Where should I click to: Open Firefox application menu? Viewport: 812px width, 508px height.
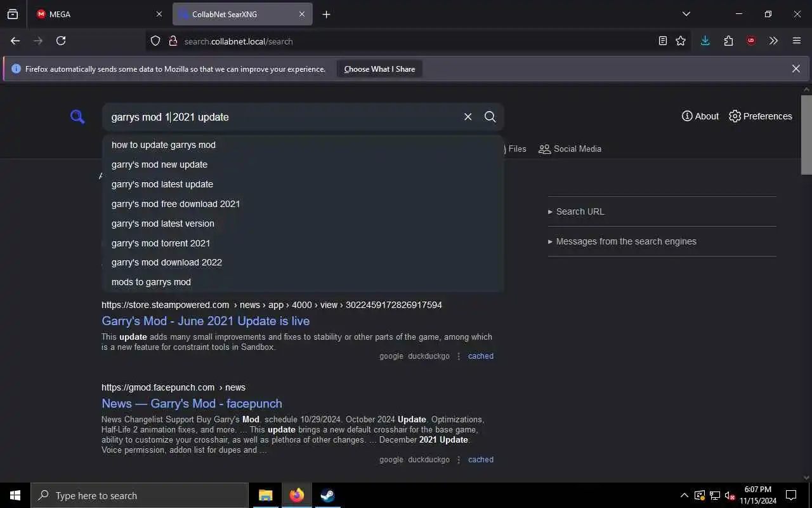pos(797,41)
